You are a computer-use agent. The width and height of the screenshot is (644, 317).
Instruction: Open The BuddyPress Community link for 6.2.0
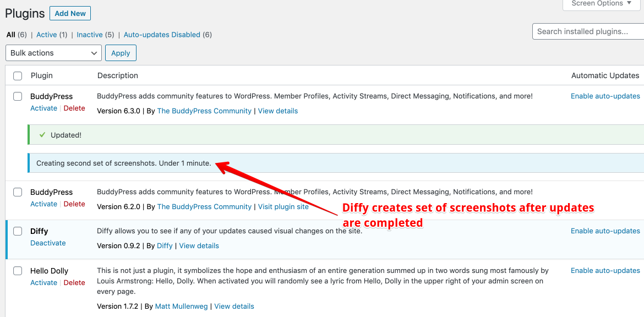click(204, 206)
